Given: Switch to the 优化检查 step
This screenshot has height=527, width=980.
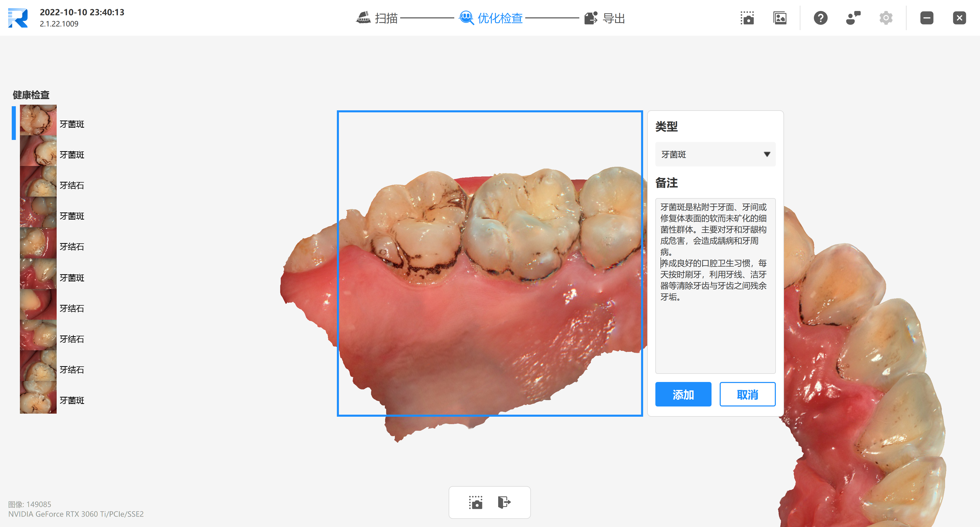Looking at the screenshot, I should click(500, 18).
